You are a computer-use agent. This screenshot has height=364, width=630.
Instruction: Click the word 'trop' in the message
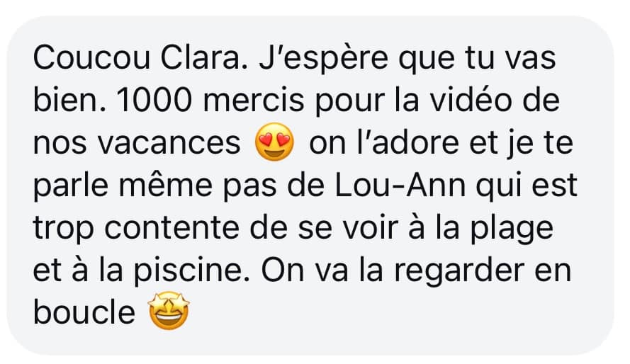[64, 229]
